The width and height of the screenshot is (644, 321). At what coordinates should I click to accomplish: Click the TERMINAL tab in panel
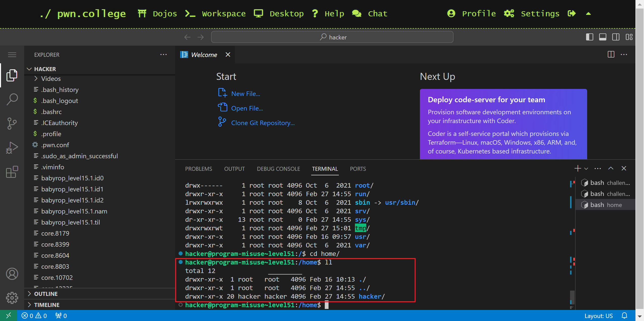click(325, 169)
